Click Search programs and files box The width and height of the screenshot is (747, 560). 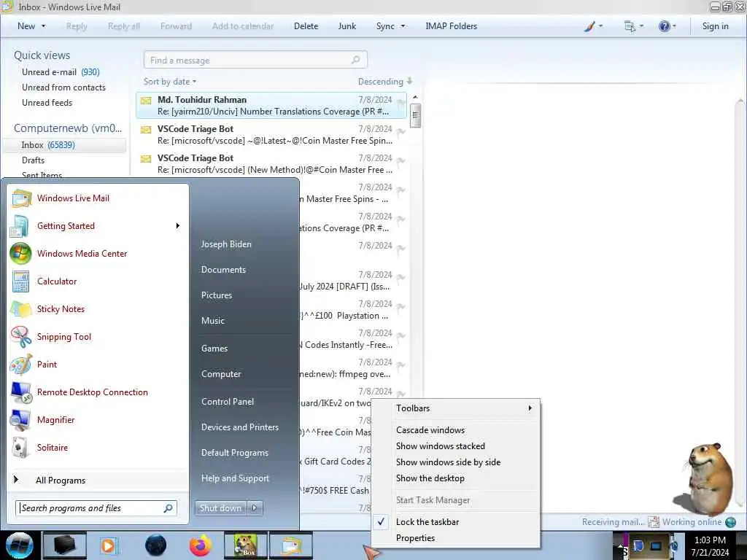point(96,508)
